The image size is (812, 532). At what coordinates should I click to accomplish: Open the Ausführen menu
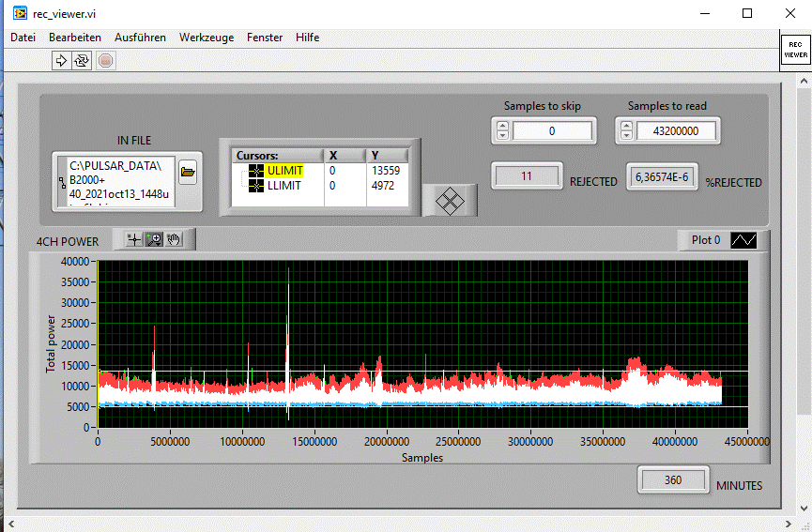point(140,38)
